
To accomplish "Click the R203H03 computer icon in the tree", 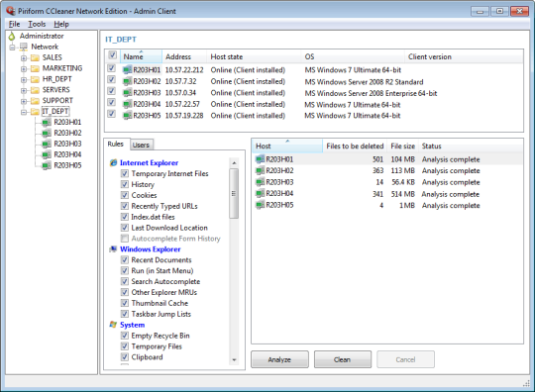I will tap(47, 144).
